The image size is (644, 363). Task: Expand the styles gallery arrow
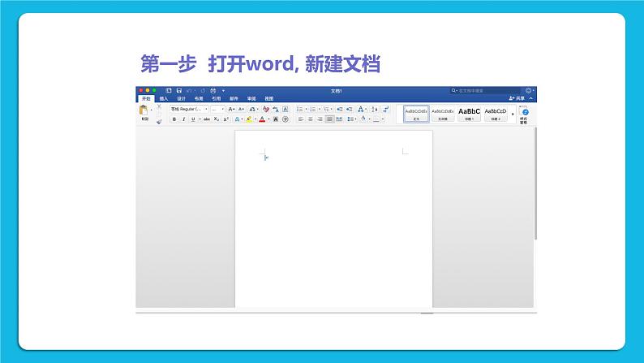tap(513, 114)
